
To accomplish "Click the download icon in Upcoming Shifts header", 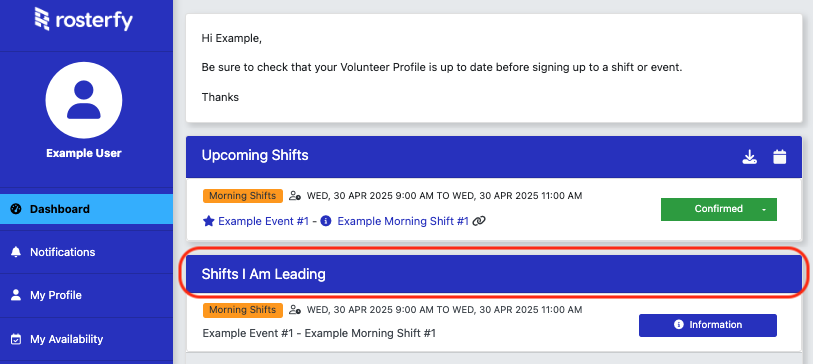I will 749,157.
